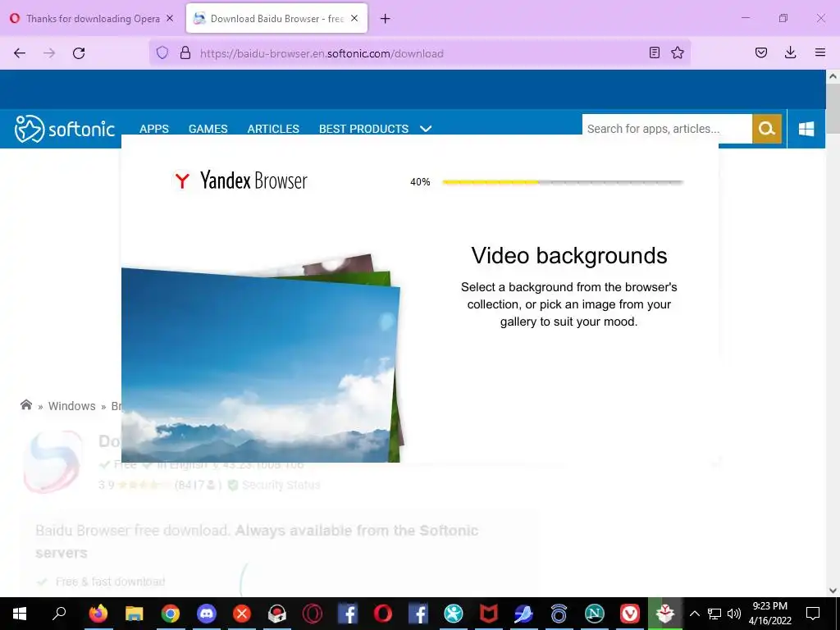
Task: Open the BEST PRODUCTS menu
Action: click(x=363, y=129)
